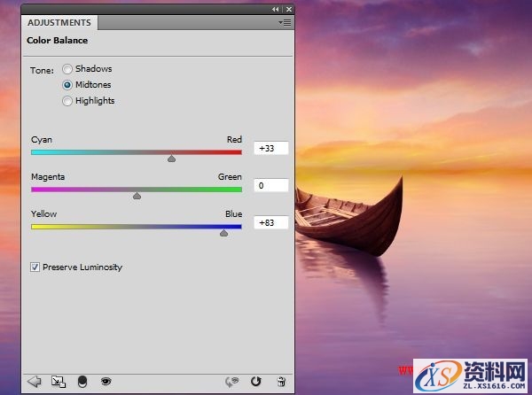532x395 pixels.
Task: Toggle layer visibility eye icon
Action: [106, 382]
